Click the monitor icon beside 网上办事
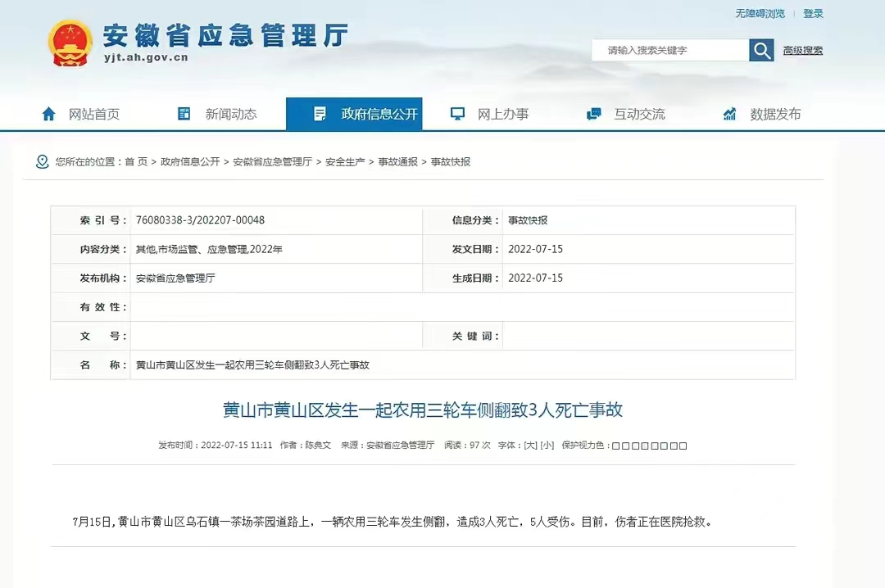Image resolution: width=885 pixels, height=588 pixels. pyautogui.click(x=457, y=114)
